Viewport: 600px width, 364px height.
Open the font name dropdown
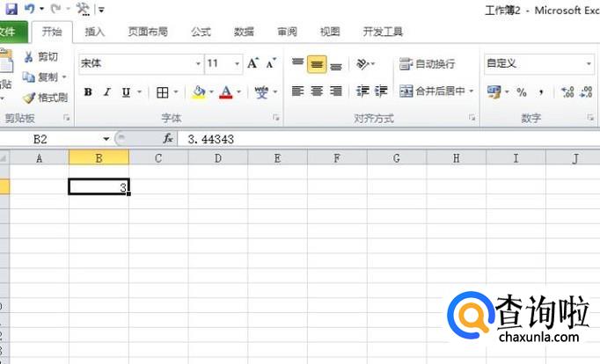[198, 64]
